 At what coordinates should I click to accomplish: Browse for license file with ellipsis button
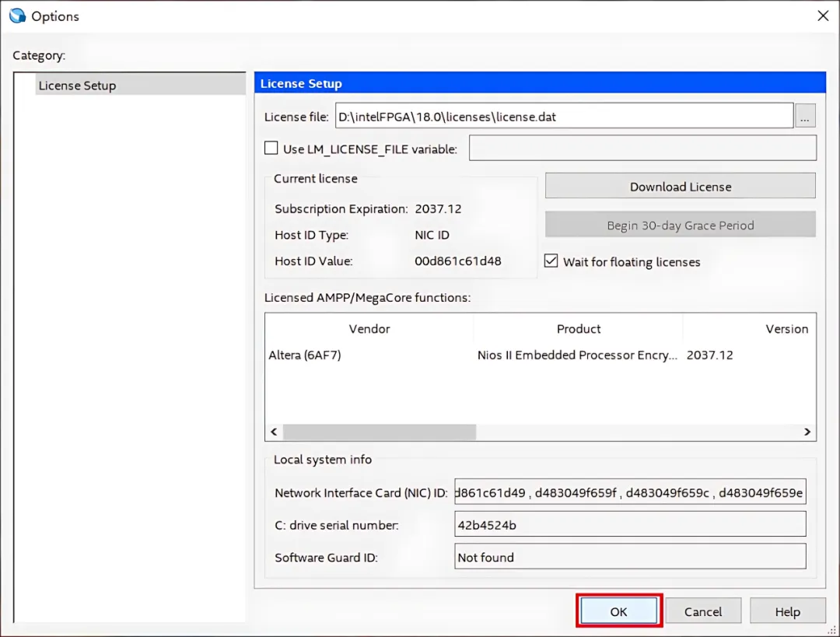point(805,116)
